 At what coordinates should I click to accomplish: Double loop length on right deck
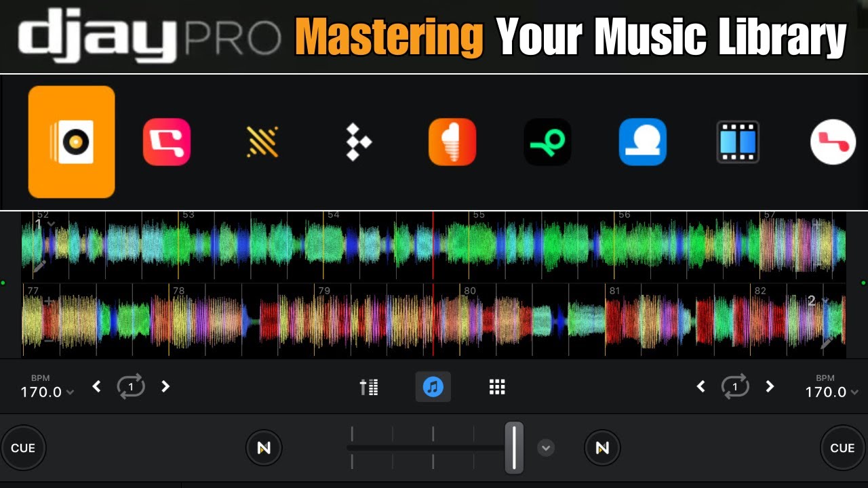point(770,386)
